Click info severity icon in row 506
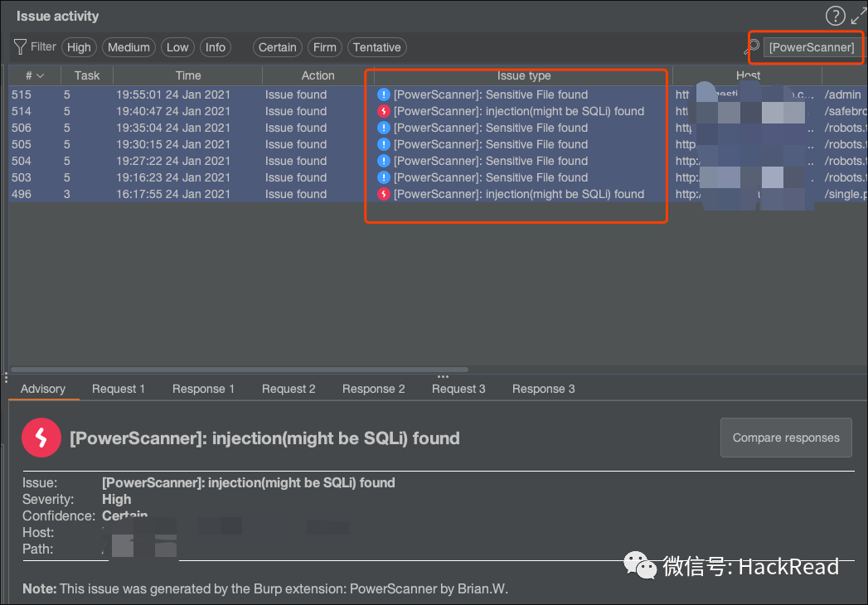The width and height of the screenshot is (868, 605). click(x=383, y=128)
